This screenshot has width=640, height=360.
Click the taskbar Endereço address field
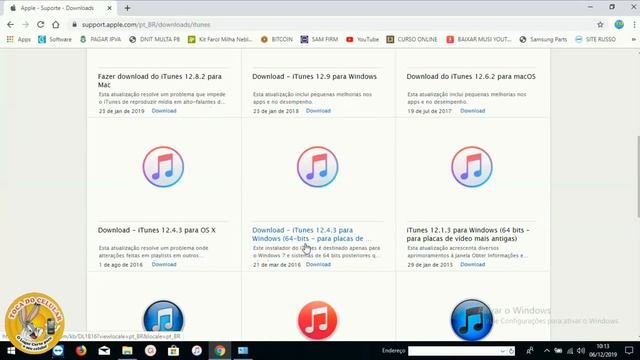pyautogui.click(x=454, y=351)
